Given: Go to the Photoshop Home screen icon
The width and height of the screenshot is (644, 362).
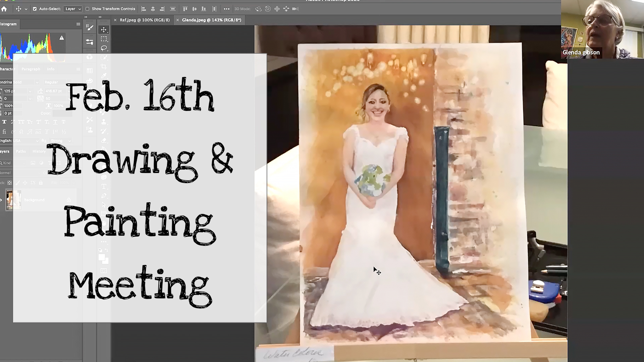Looking at the screenshot, I should [4, 9].
